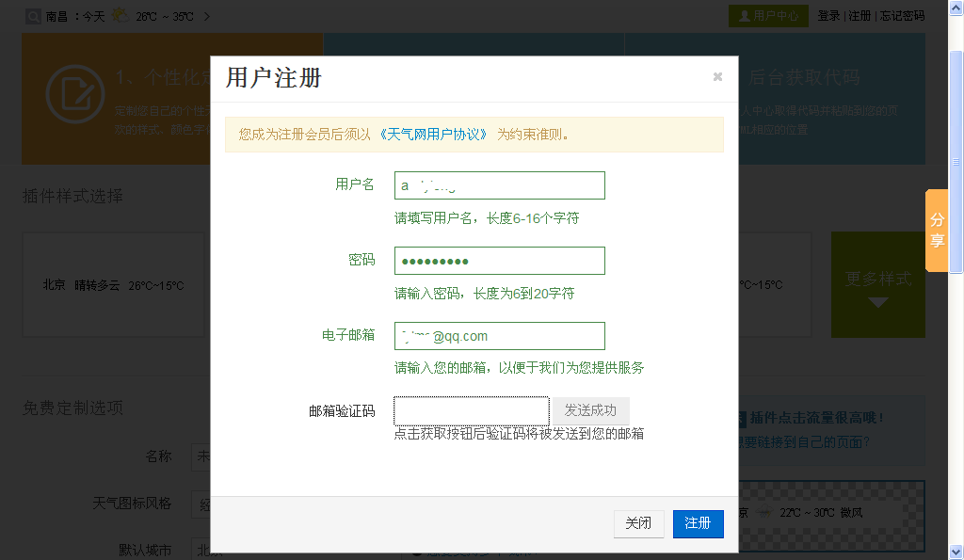
Task: Submit the form with the blue 注册 button
Action: click(x=698, y=523)
